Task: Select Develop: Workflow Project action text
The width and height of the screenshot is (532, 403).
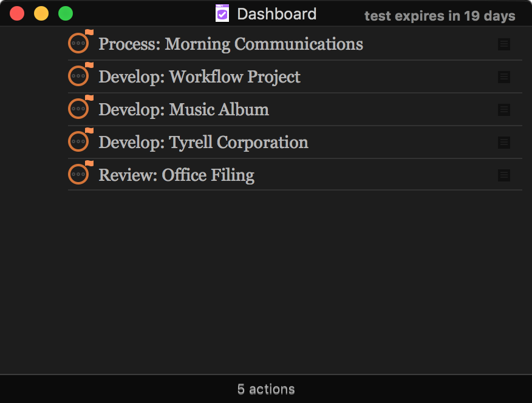Action: tap(199, 77)
